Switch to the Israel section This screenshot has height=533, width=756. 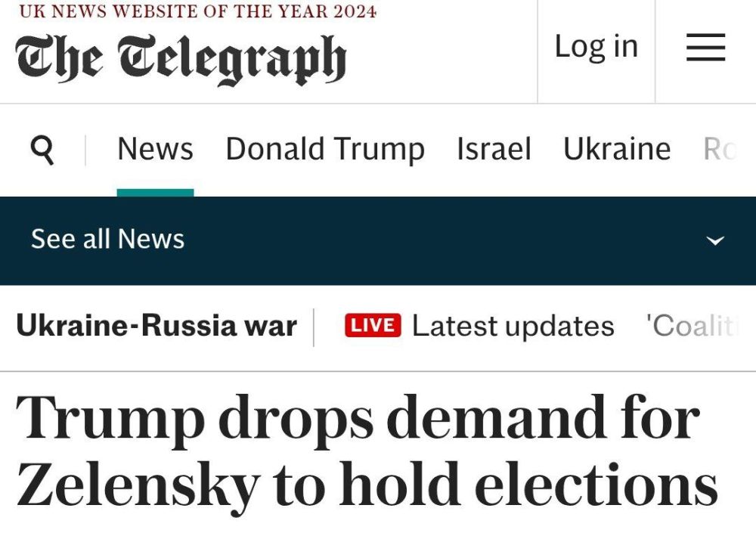tap(494, 150)
